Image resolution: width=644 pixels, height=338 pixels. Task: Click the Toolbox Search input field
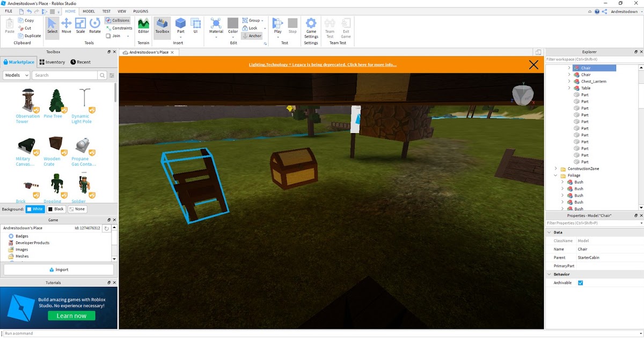pyautogui.click(x=65, y=75)
